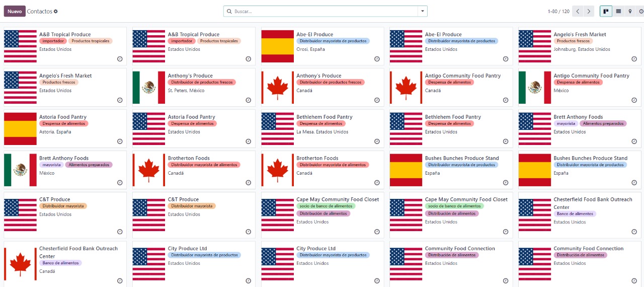
Task: Expand the search filter dropdown arrow
Action: click(x=422, y=11)
